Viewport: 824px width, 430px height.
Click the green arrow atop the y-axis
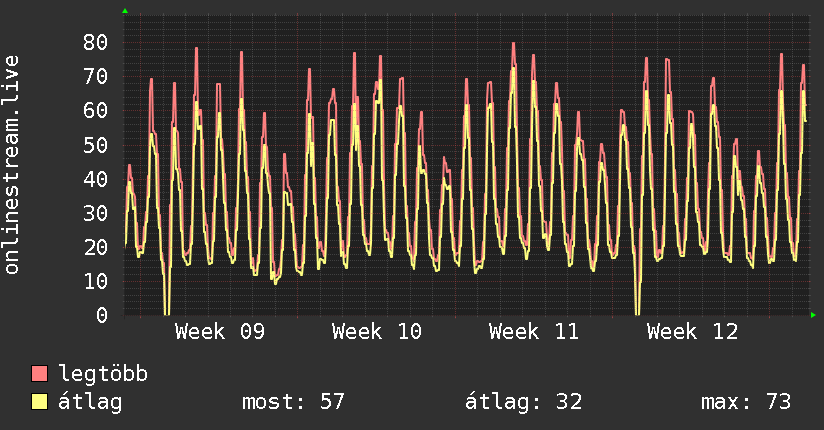click(x=125, y=11)
